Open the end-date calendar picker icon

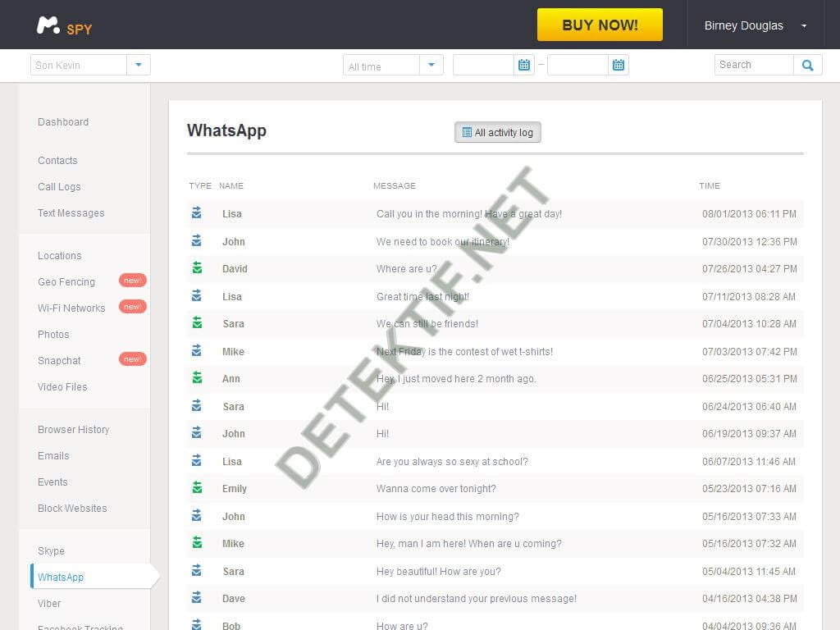pyautogui.click(x=618, y=65)
